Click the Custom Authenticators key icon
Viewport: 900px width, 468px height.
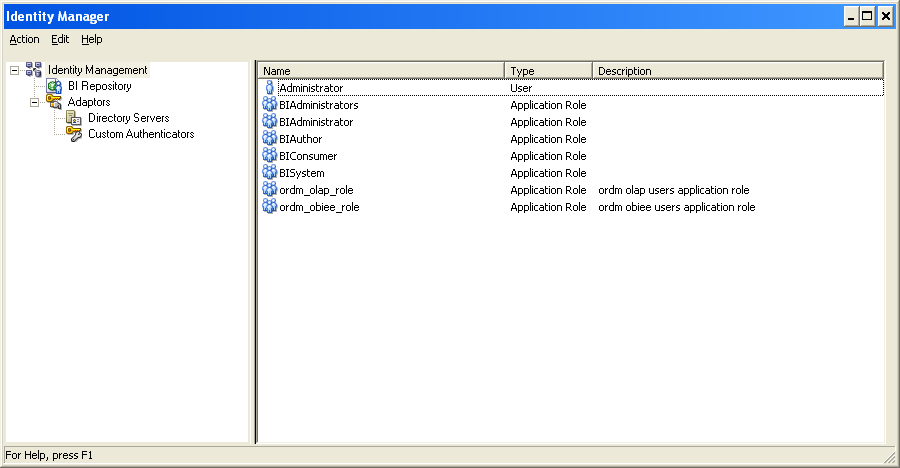coord(74,134)
